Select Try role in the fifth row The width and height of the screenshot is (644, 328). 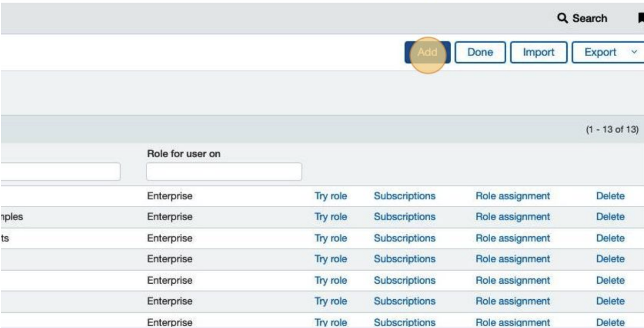(x=331, y=281)
